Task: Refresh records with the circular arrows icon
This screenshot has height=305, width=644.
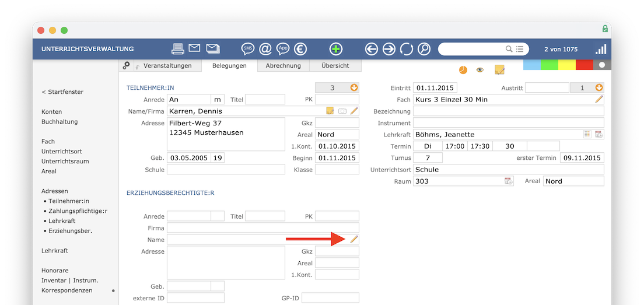Action: (406, 49)
